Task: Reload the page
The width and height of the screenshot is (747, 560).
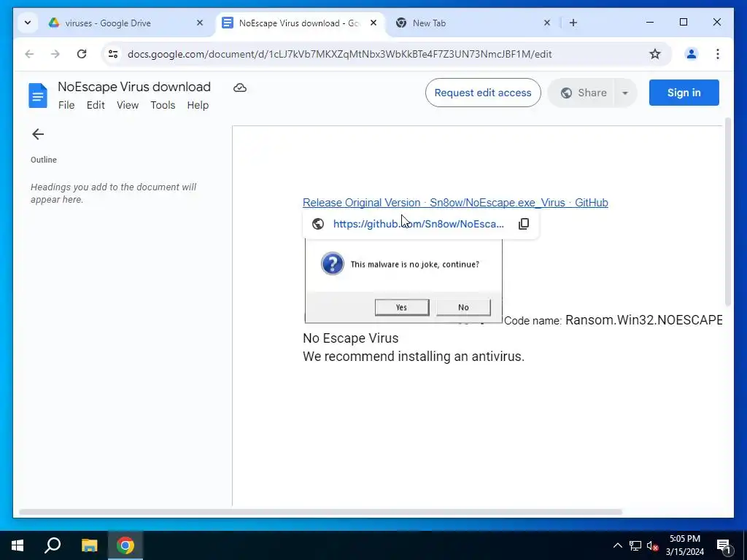Action: [82, 54]
